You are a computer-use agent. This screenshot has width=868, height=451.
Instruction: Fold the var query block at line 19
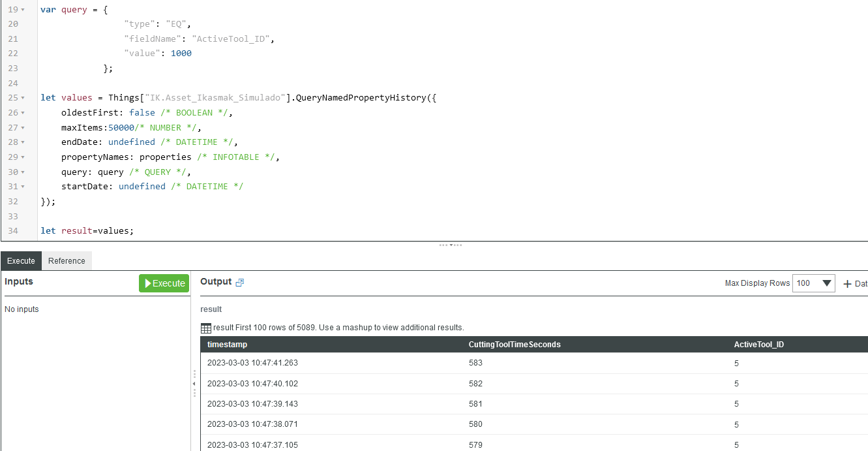point(23,10)
